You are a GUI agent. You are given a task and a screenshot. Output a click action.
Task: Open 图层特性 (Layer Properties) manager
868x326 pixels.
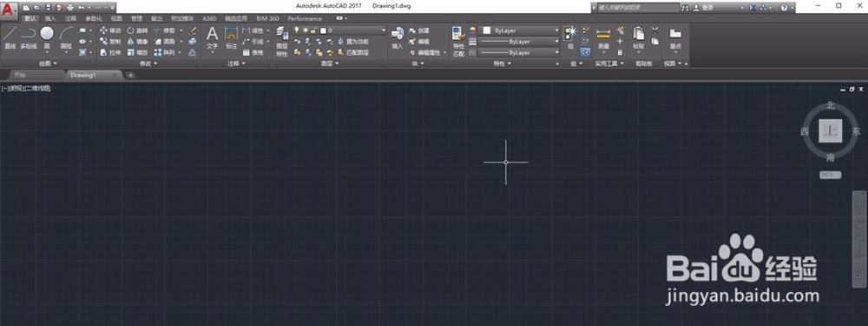click(x=282, y=42)
